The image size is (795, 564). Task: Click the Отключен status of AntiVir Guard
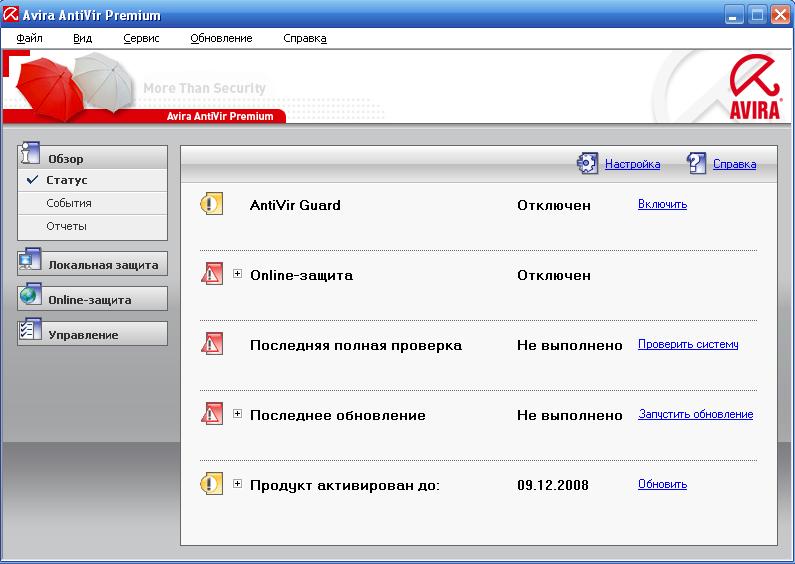coord(554,205)
